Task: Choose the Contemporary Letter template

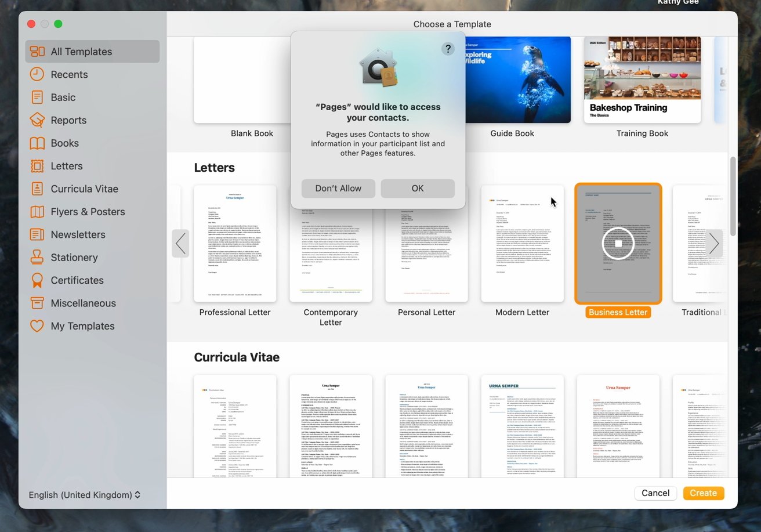Action: pos(331,255)
